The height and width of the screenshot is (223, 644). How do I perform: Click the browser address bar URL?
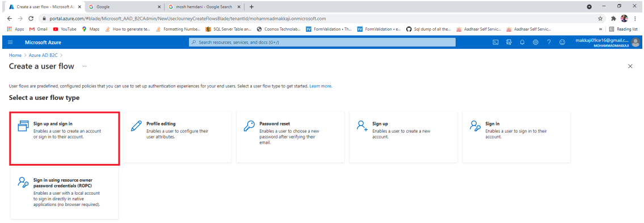coord(188,19)
